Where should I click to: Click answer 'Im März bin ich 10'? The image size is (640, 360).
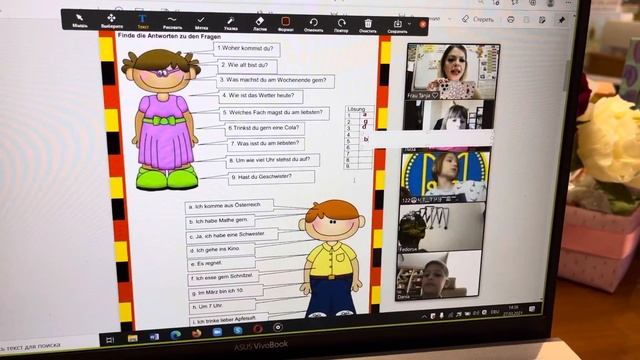pyautogui.click(x=225, y=291)
